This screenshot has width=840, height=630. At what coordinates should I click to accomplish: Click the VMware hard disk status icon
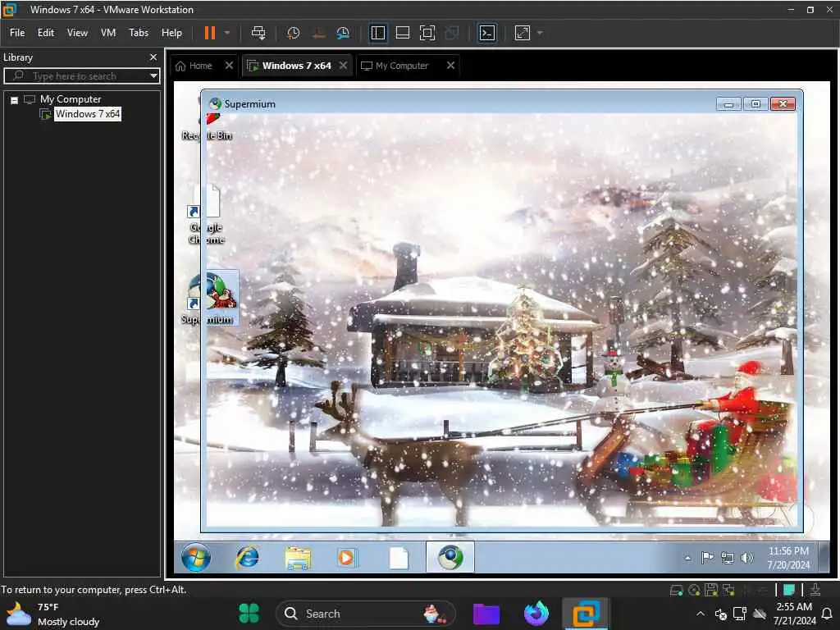676,591
